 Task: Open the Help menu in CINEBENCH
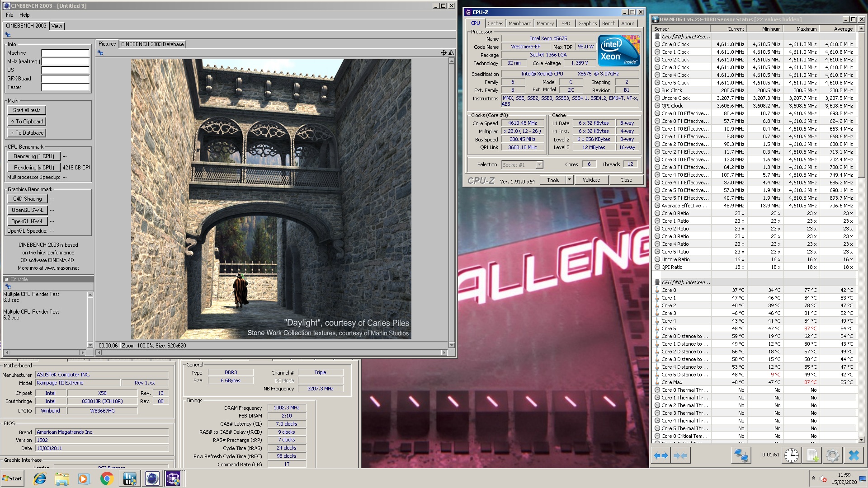24,15
